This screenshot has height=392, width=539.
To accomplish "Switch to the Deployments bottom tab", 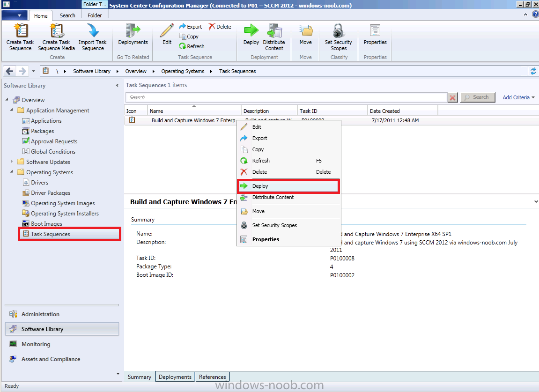I will point(175,377).
